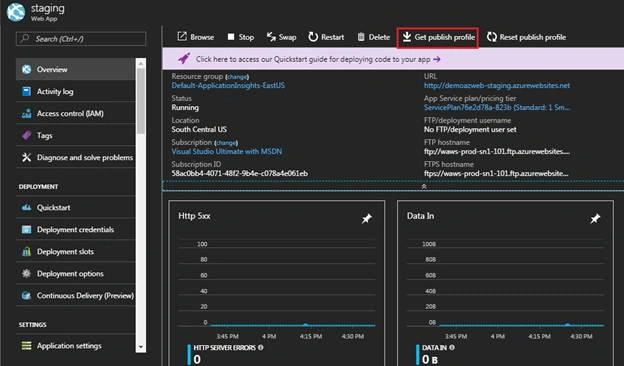The width and height of the screenshot is (624, 366).
Task: Pin the Http 5xx chart
Action: [x=367, y=218]
